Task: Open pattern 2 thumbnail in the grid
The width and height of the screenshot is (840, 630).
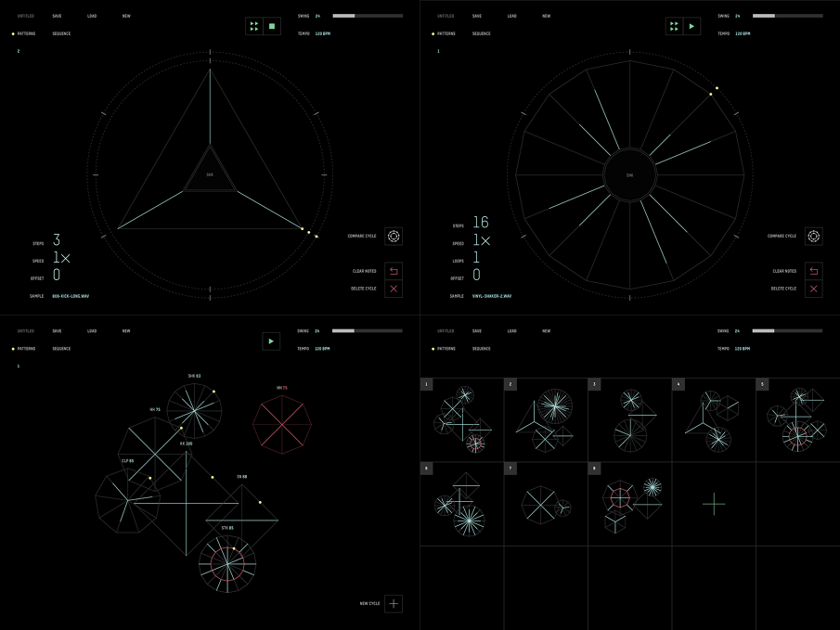Action: pyautogui.click(x=546, y=419)
